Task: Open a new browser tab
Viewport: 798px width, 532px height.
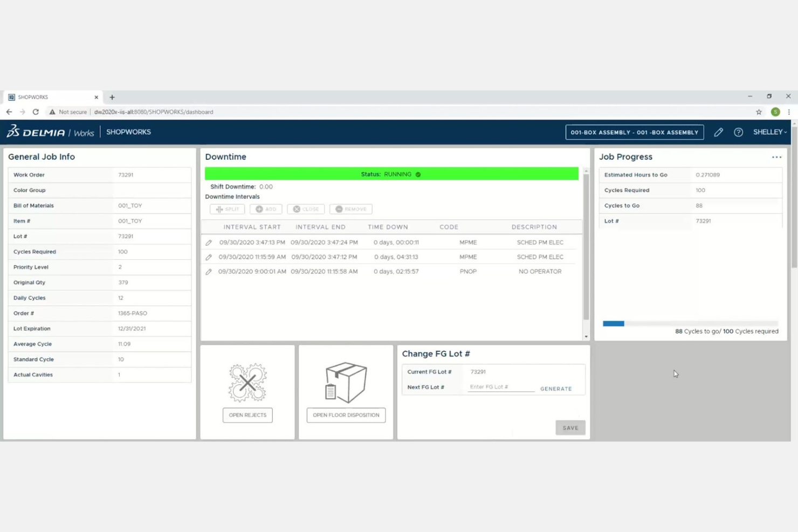Action: click(x=112, y=98)
